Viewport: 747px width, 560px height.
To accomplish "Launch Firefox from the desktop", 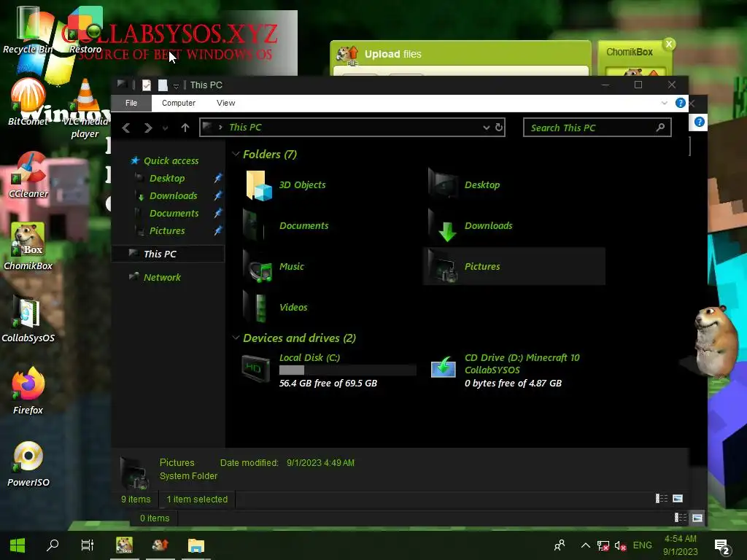I will tap(28, 391).
